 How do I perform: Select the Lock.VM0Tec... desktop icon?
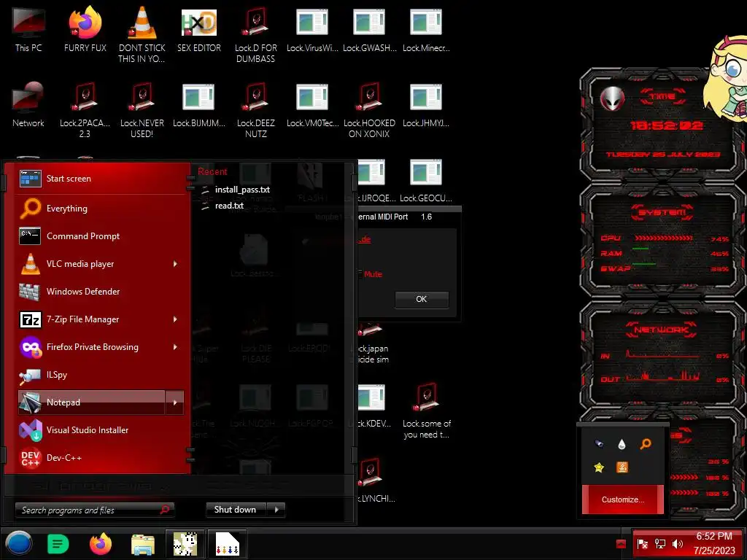pyautogui.click(x=312, y=105)
